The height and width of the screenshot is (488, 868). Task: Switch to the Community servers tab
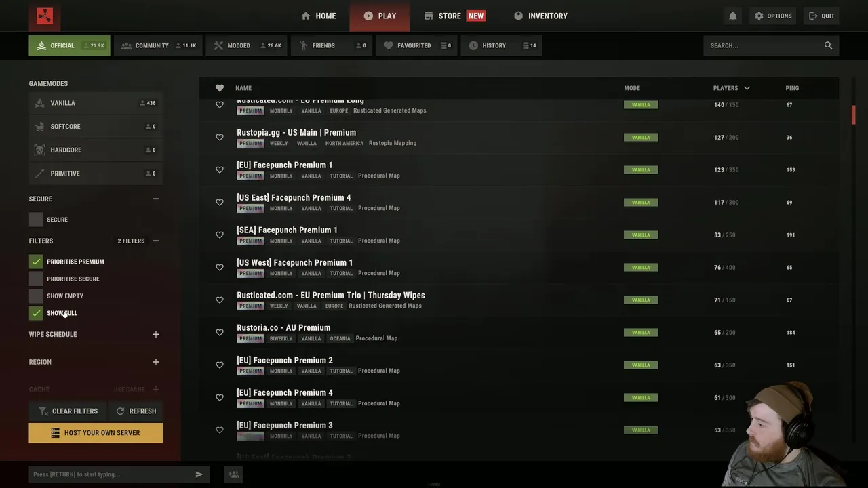tap(158, 45)
